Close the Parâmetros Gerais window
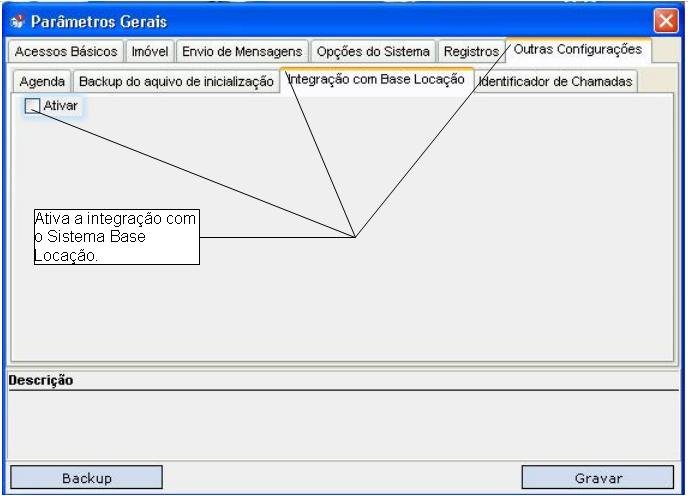This screenshot has width=688, height=496. 665,21
